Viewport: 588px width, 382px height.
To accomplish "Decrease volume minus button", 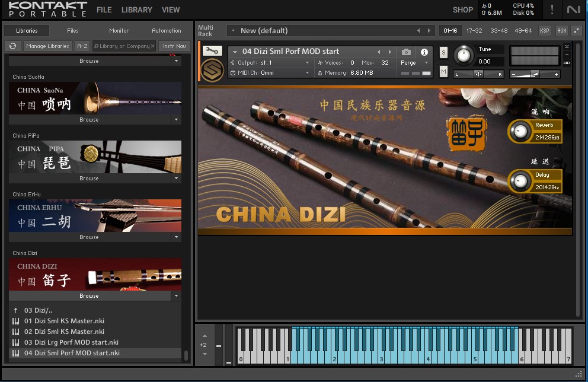I will pyautogui.click(x=514, y=74).
